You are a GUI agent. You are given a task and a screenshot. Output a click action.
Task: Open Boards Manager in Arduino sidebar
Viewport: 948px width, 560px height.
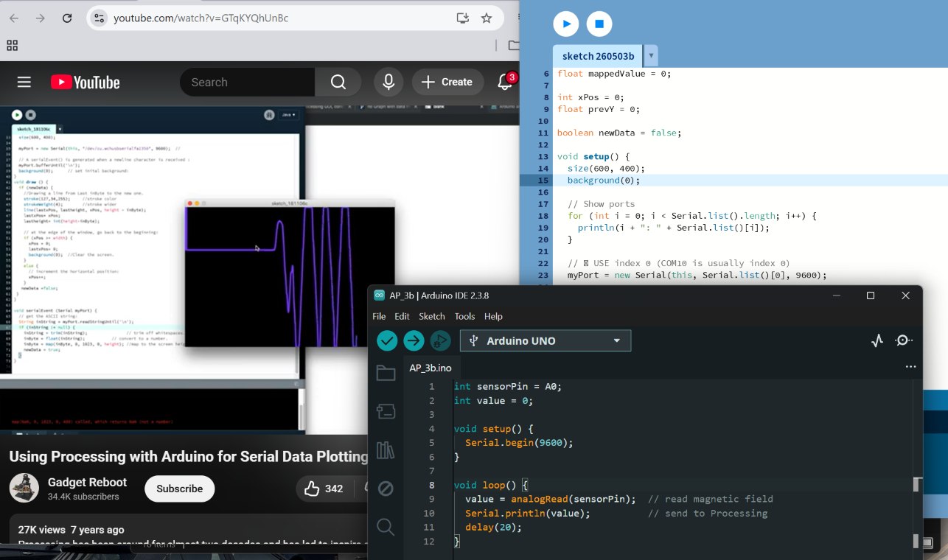pos(386,411)
